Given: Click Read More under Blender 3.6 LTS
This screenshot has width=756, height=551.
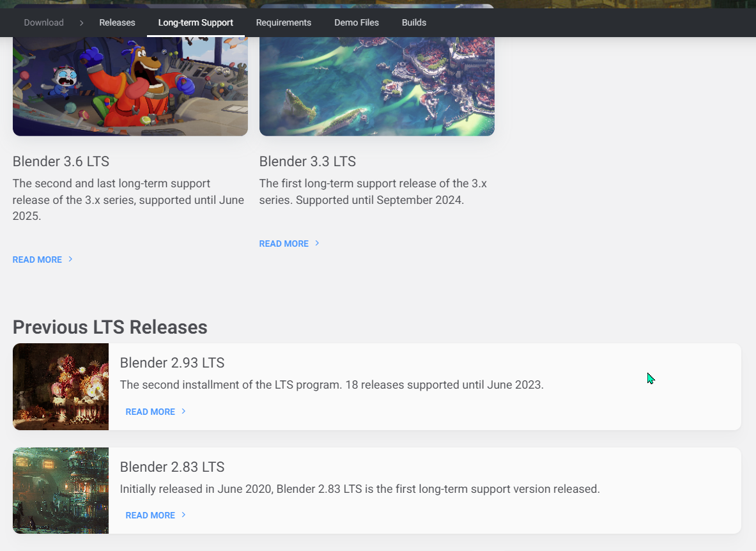Looking at the screenshot, I should coord(37,260).
